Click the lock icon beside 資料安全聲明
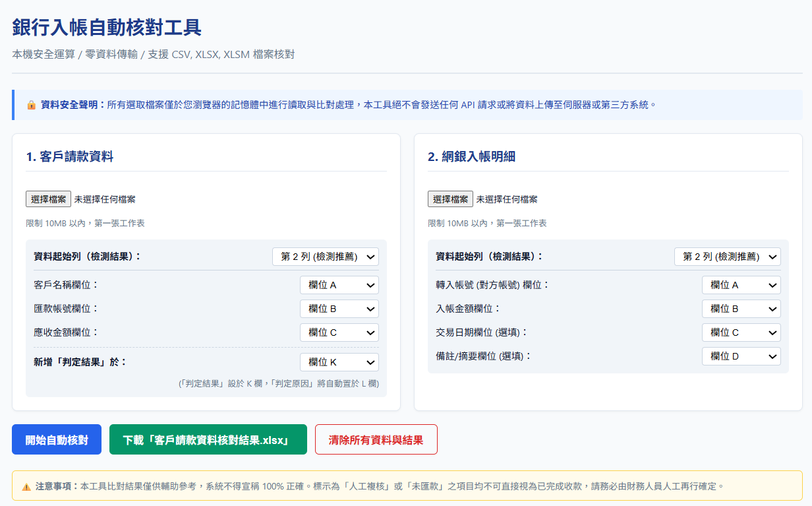Image resolution: width=812 pixels, height=506 pixels. (31, 105)
